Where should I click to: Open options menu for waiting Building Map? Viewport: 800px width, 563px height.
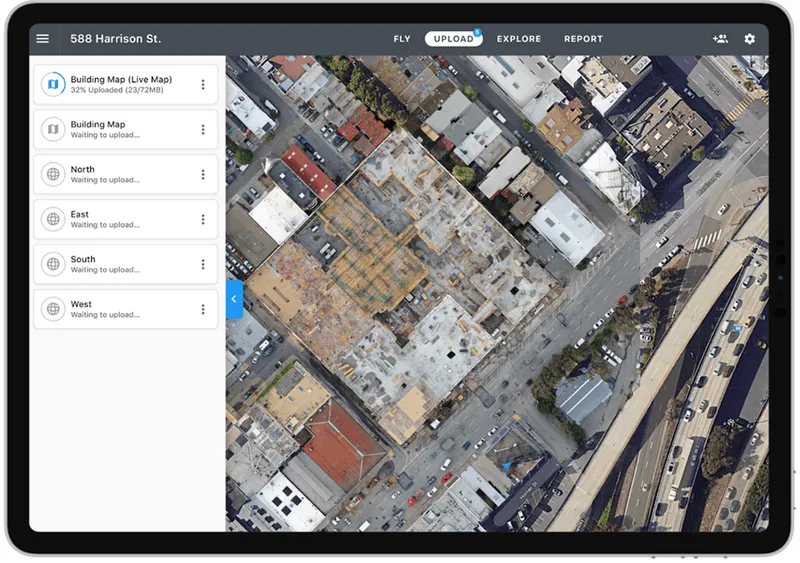tap(203, 130)
